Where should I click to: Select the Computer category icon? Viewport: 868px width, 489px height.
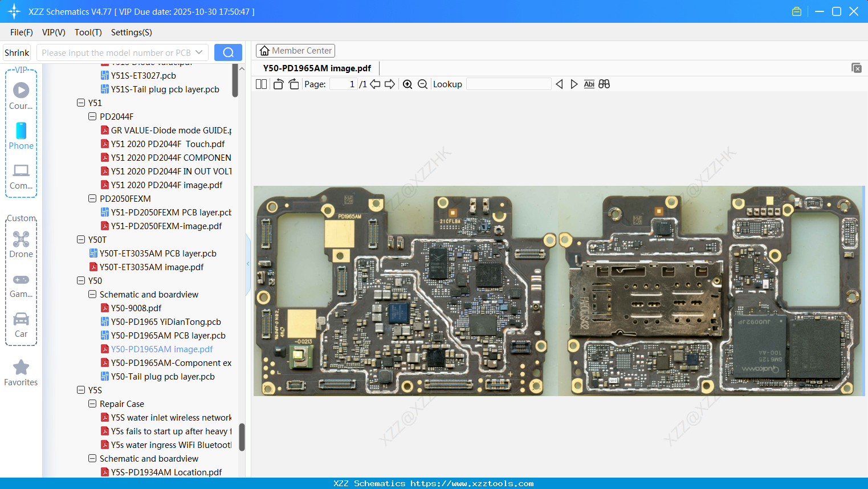pyautogui.click(x=21, y=176)
